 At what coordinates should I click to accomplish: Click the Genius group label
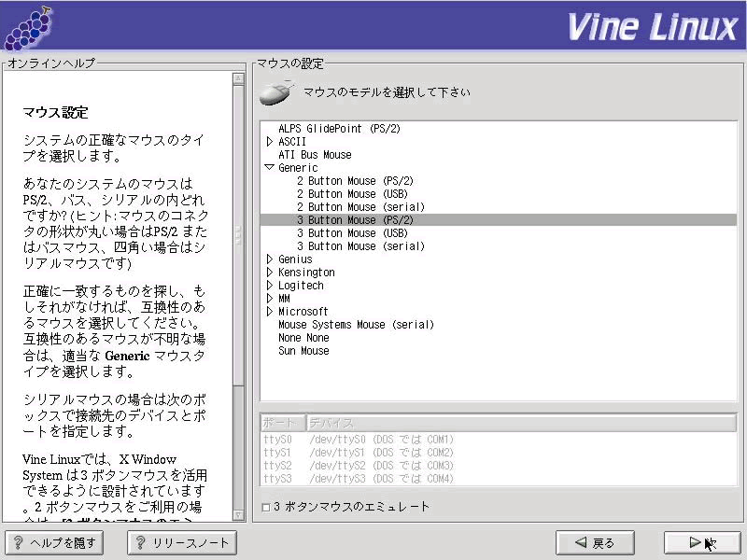[x=295, y=259]
